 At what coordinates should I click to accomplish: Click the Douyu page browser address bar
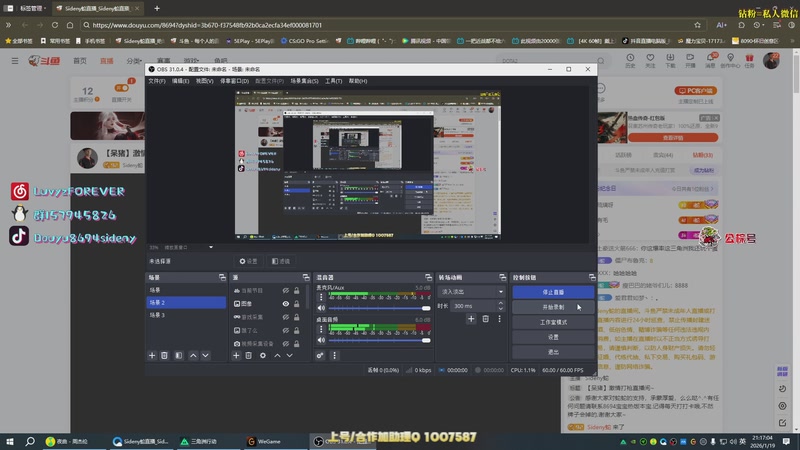coord(388,24)
